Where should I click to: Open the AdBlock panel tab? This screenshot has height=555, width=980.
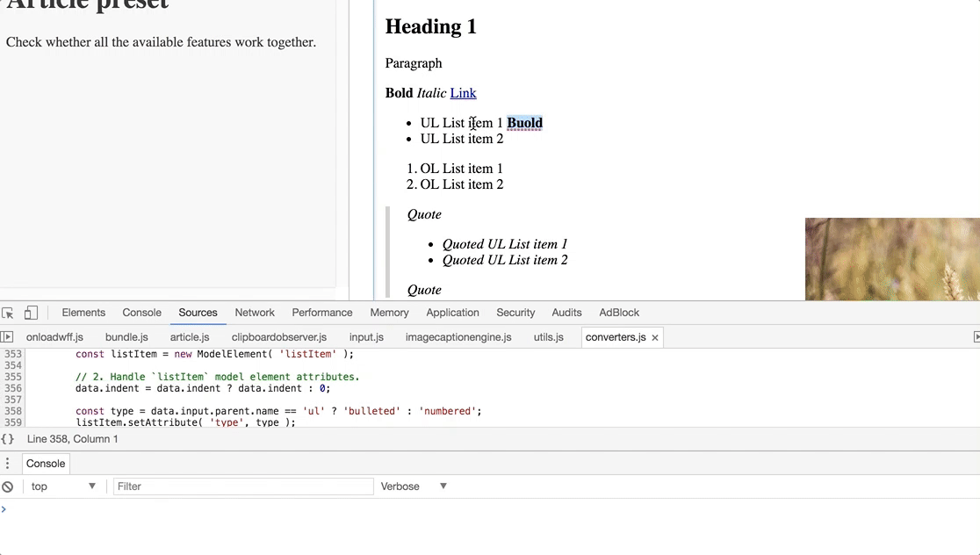(619, 313)
